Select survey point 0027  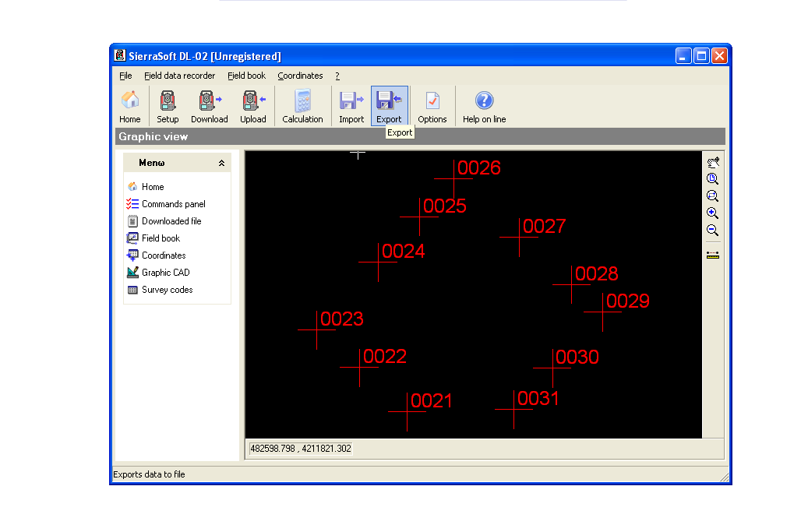pyautogui.click(x=519, y=238)
